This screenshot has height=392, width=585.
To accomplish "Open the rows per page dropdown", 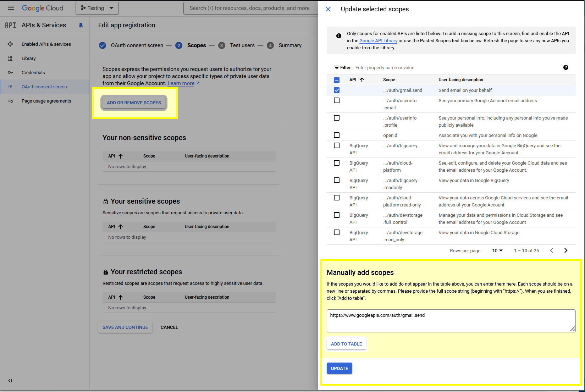I will (x=497, y=250).
